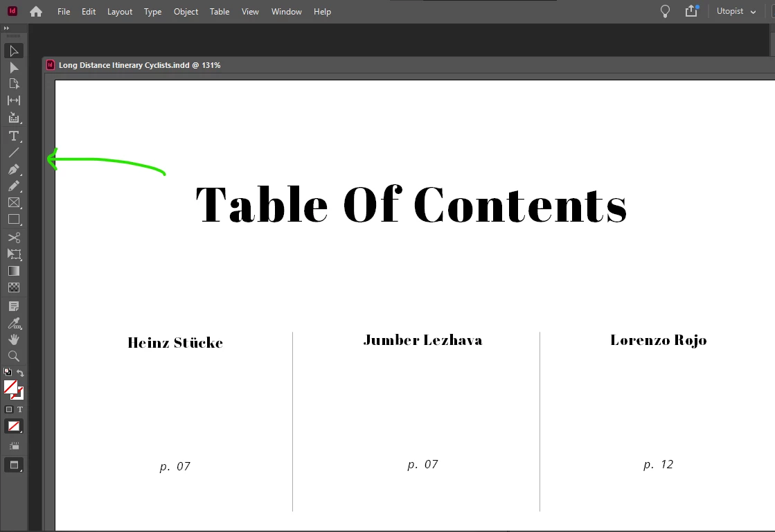Click the Default Fill and Stroke icon

pyautogui.click(x=8, y=372)
